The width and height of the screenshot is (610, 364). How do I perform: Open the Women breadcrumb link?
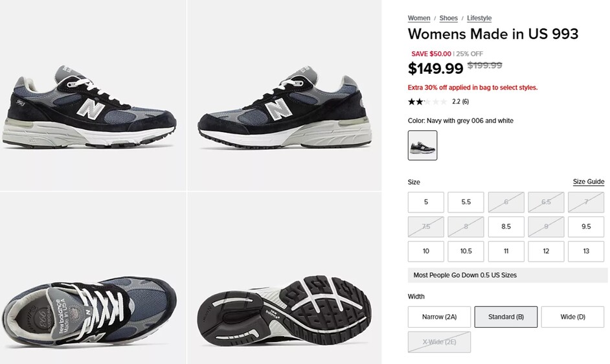click(418, 18)
